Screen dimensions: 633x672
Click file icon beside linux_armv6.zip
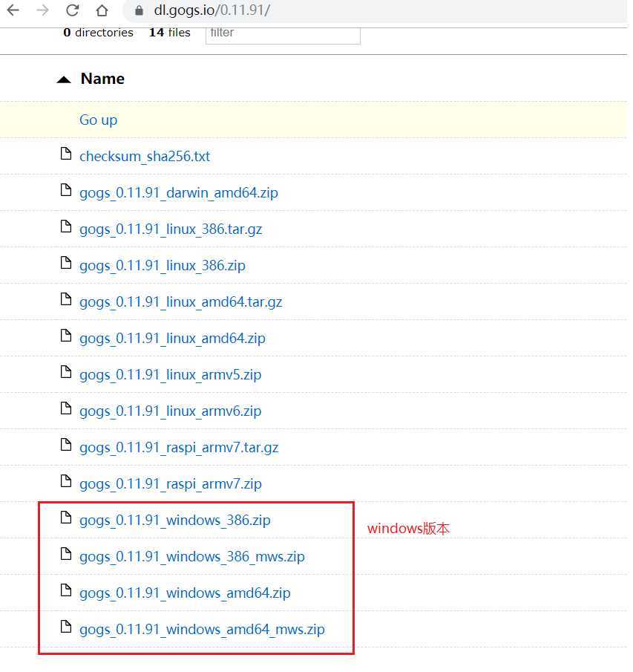pos(66,408)
